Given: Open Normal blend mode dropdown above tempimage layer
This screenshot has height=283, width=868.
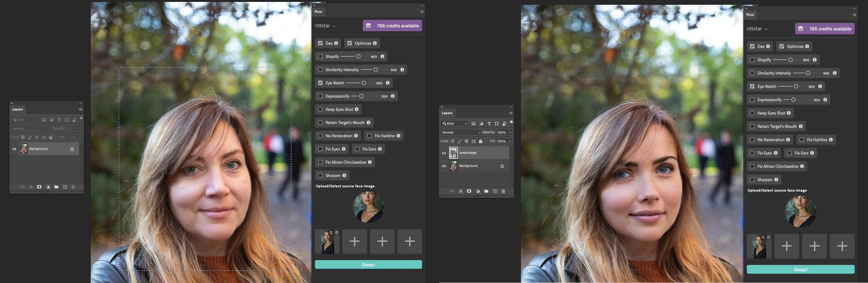Looking at the screenshot, I should coord(461,132).
